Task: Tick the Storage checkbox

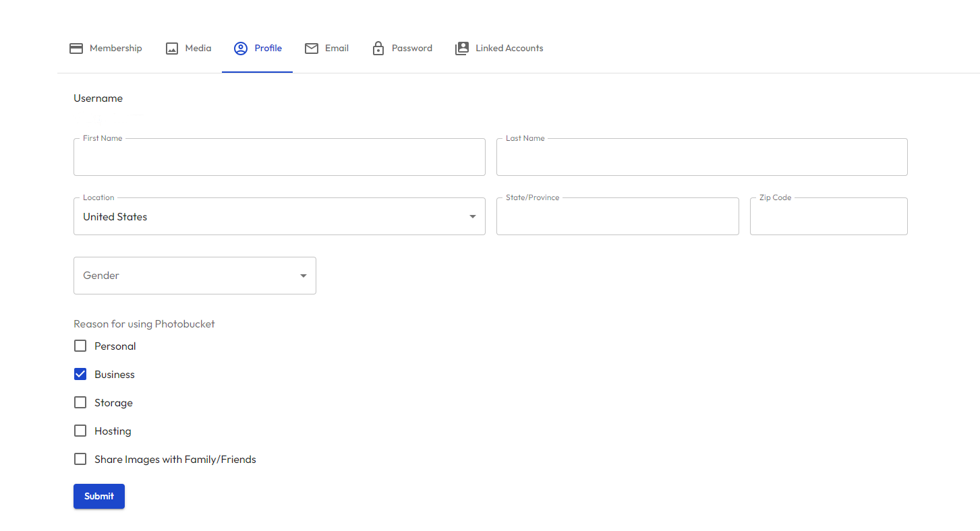Action: click(x=80, y=403)
